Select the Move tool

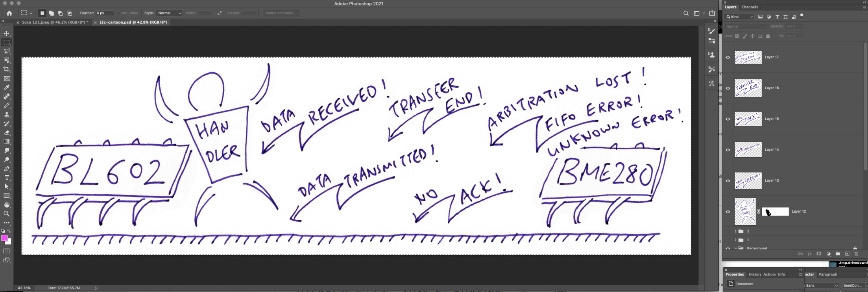tap(7, 33)
